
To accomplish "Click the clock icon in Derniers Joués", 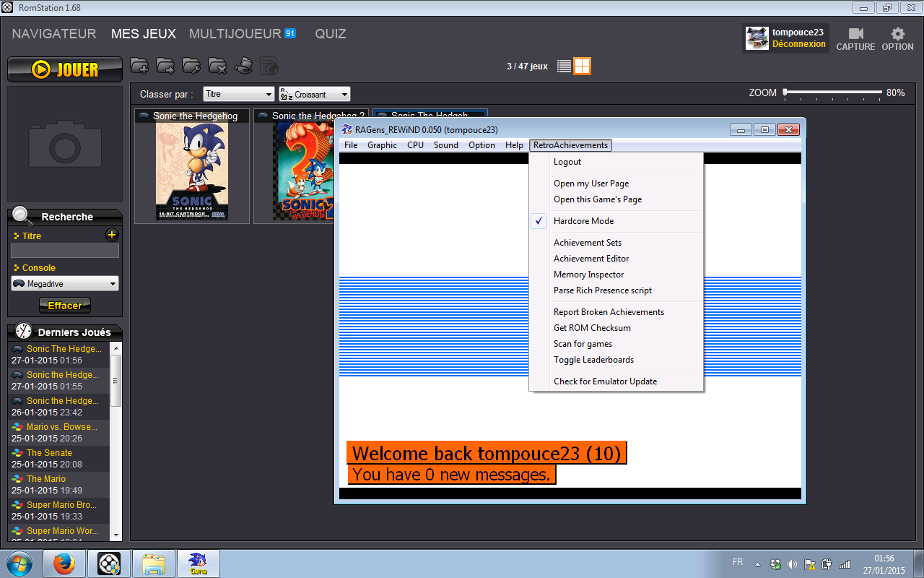I will pyautogui.click(x=24, y=331).
